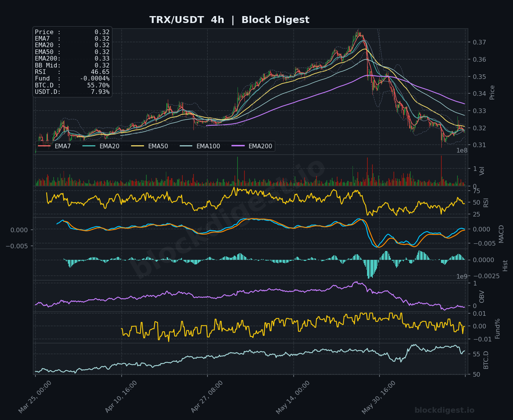Click the −0.0025 histogram axis tick

486,276
